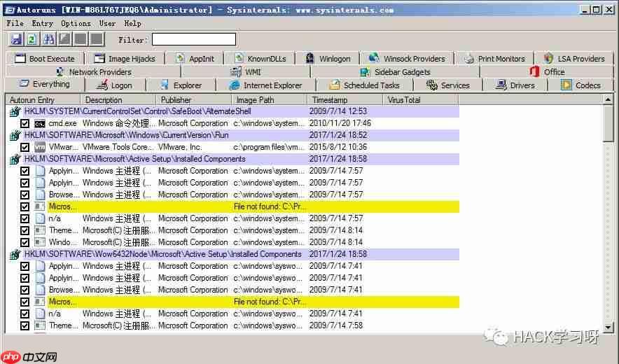Click registry icon of Wow6432Node Installed Components key
Screen dimensions: 619x364
tap(15, 254)
